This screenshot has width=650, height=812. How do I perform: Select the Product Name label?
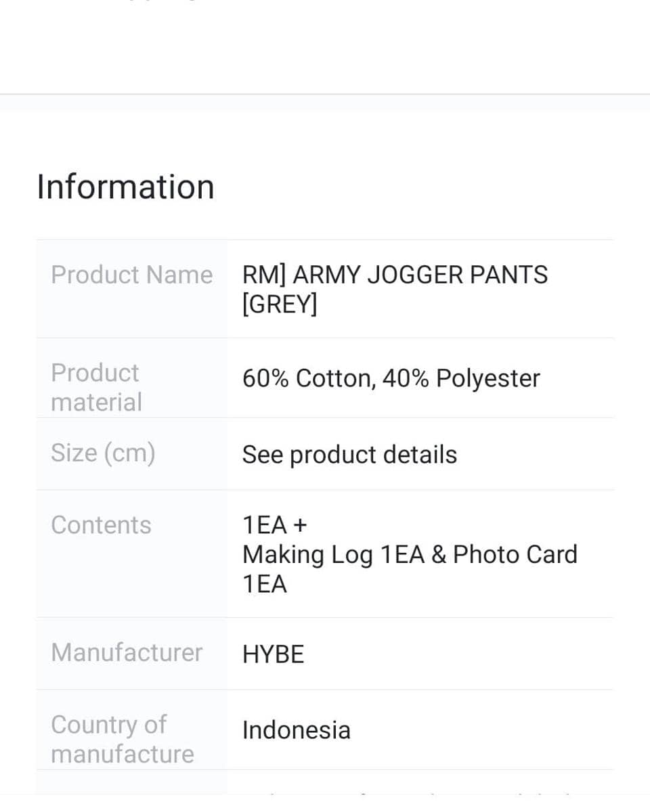(x=131, y=275)
